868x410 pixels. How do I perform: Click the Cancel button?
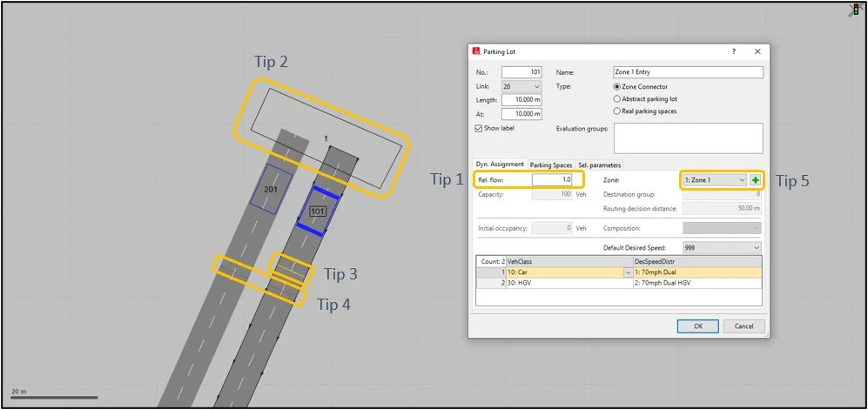tap(744, 326)
